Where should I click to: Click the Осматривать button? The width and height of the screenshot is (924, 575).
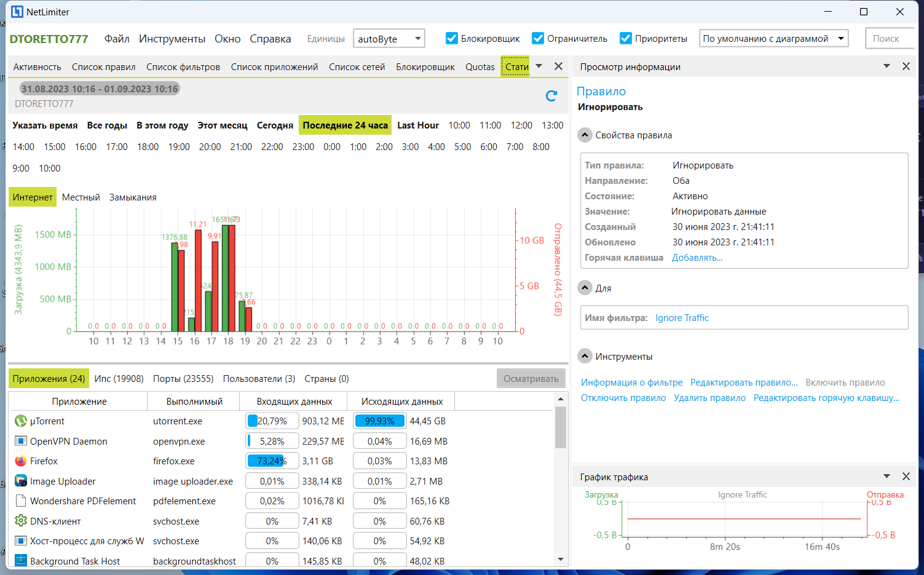coord(531,378)
